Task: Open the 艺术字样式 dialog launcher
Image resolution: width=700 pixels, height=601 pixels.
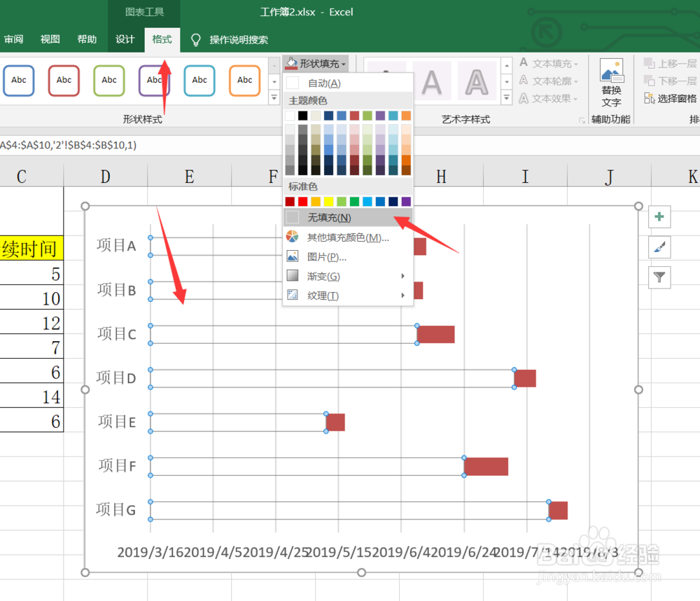Action: (582, 120)
